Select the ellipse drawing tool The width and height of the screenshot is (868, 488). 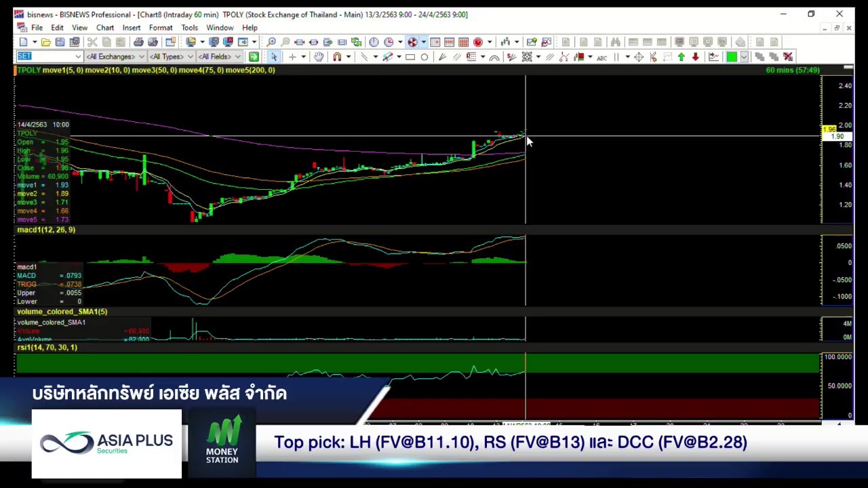[x=425, y=57]
